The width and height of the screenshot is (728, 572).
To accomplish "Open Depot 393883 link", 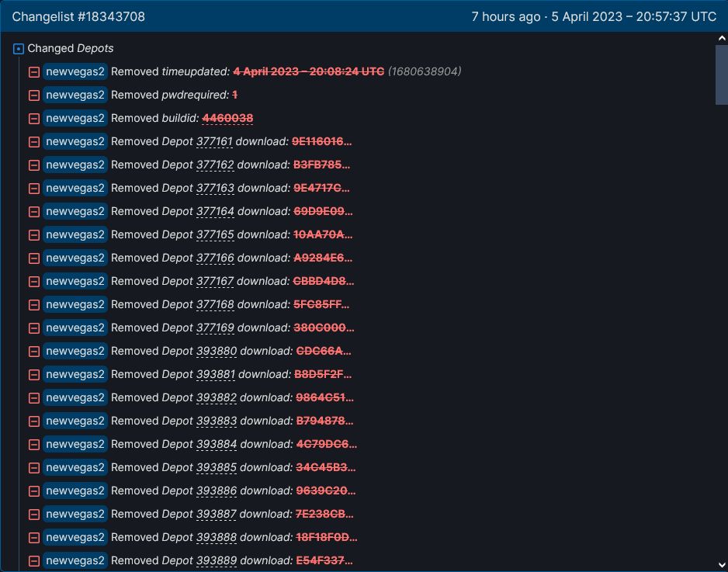I will 217,421.
